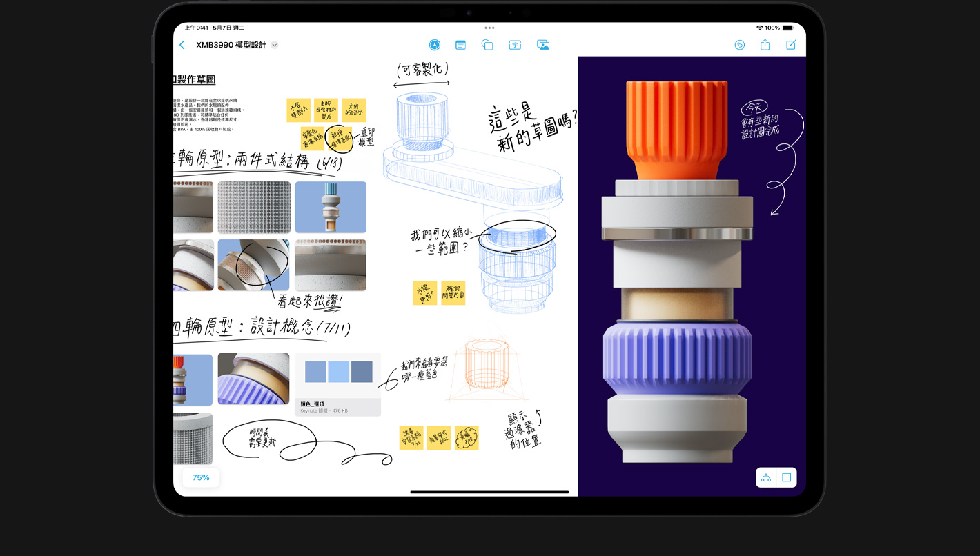Select the purple ribbed filter close-up photo
The width and height of the screenshot is (980, 556).
click(253, 379)
